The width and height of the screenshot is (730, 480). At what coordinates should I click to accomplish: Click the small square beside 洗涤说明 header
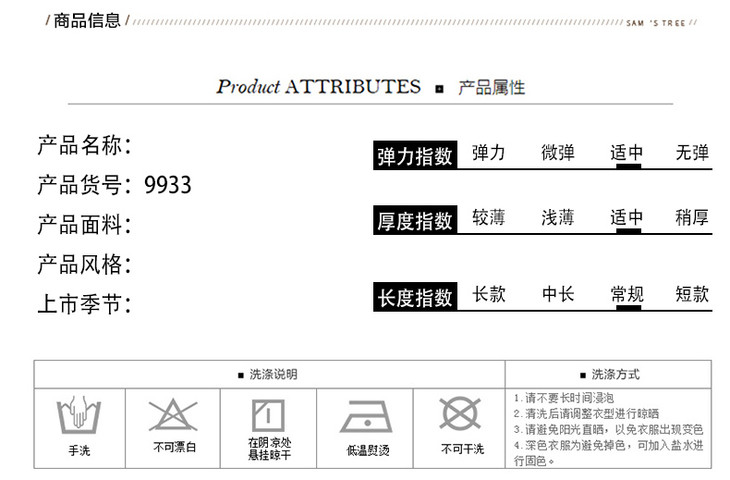tap(242, 375)
